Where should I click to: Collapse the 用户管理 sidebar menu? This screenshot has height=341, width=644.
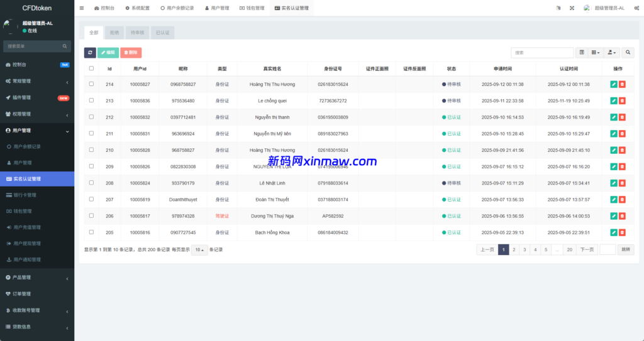37,131
